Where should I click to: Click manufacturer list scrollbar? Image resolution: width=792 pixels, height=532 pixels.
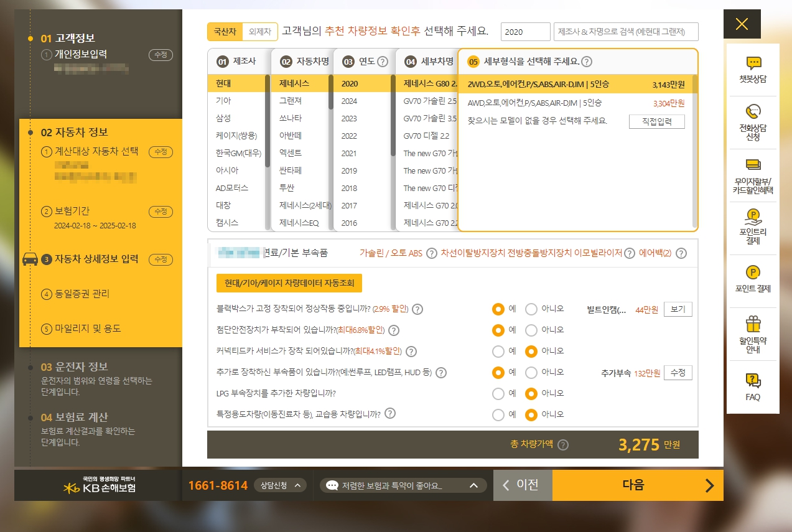[x=268, y=121]
